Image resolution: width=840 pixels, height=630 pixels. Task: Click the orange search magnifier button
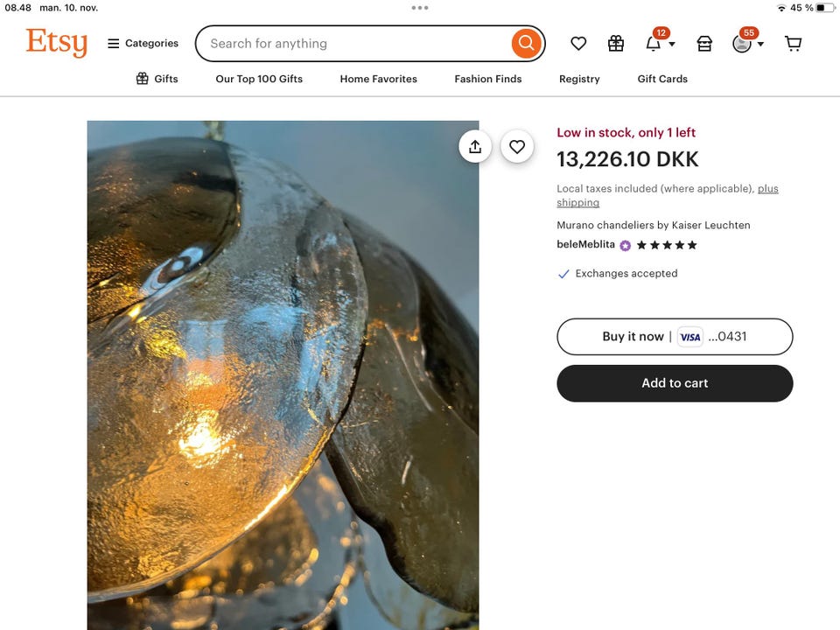pos(526,43)
